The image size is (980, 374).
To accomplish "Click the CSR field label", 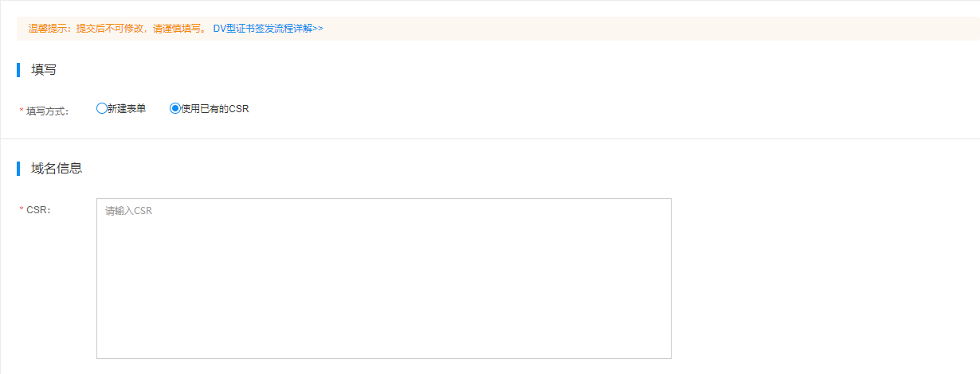I will pyautogui.click(x=38, y=210).
